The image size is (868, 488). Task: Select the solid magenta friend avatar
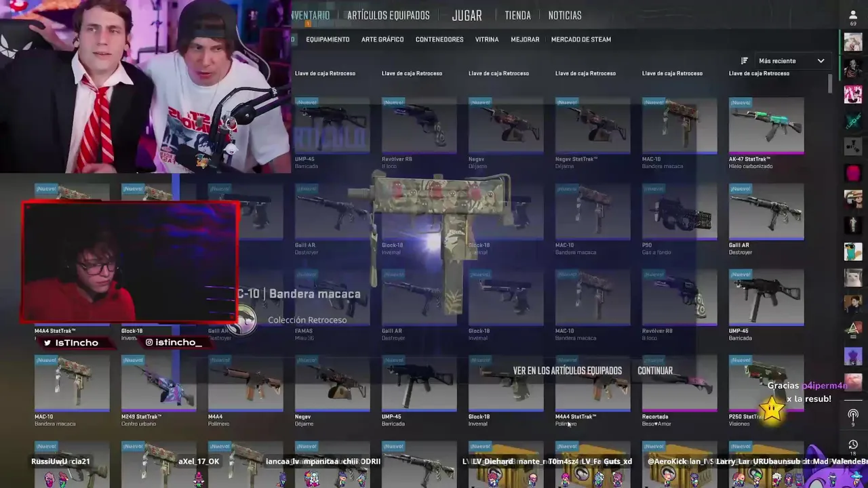[x=853, y=173]
